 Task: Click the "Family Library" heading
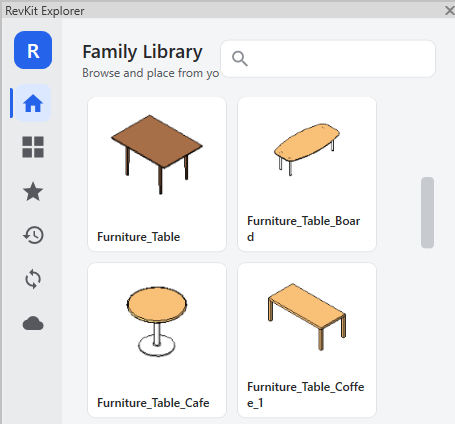click(142, 52)
